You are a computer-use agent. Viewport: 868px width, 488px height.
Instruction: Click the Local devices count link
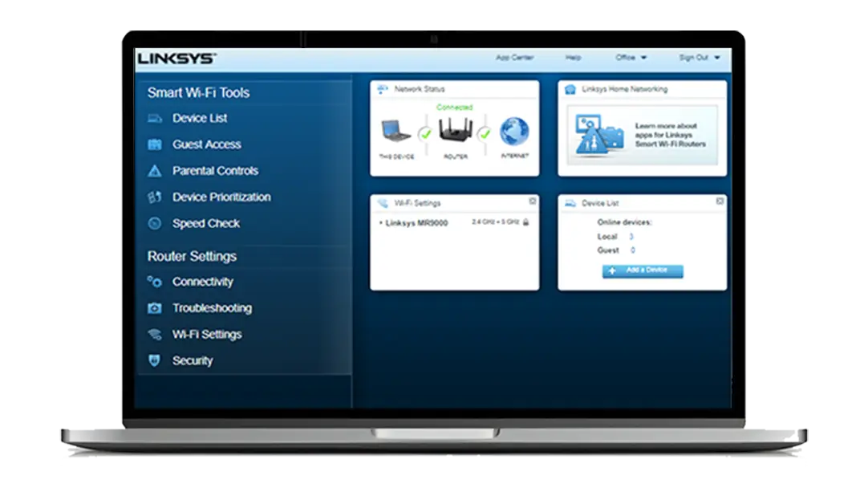pos(631,237)
